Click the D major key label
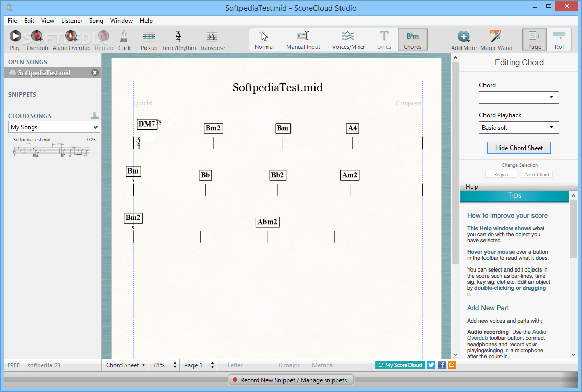Image resolution: width=582 pixels, height=392 pixels. pos(289,365)
